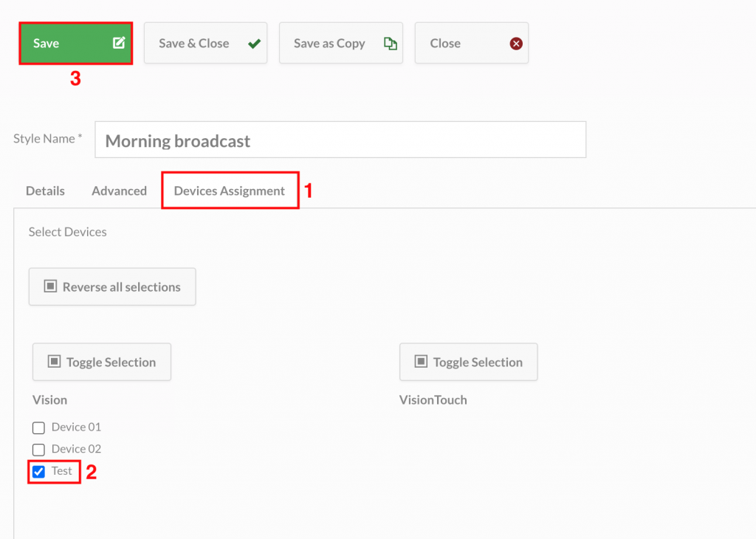
Task: Click the Device 02 label
Action: pos(76,449)
